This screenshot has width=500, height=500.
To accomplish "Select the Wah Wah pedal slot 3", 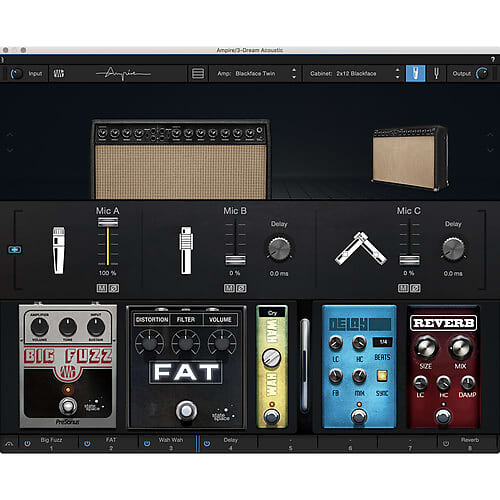I will (x=171, y=443).
